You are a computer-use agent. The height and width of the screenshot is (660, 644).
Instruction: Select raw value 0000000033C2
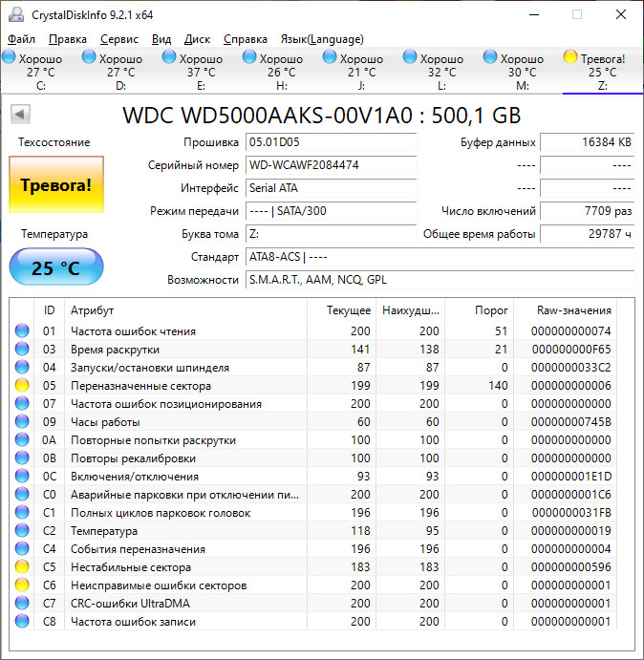[570, 368]
